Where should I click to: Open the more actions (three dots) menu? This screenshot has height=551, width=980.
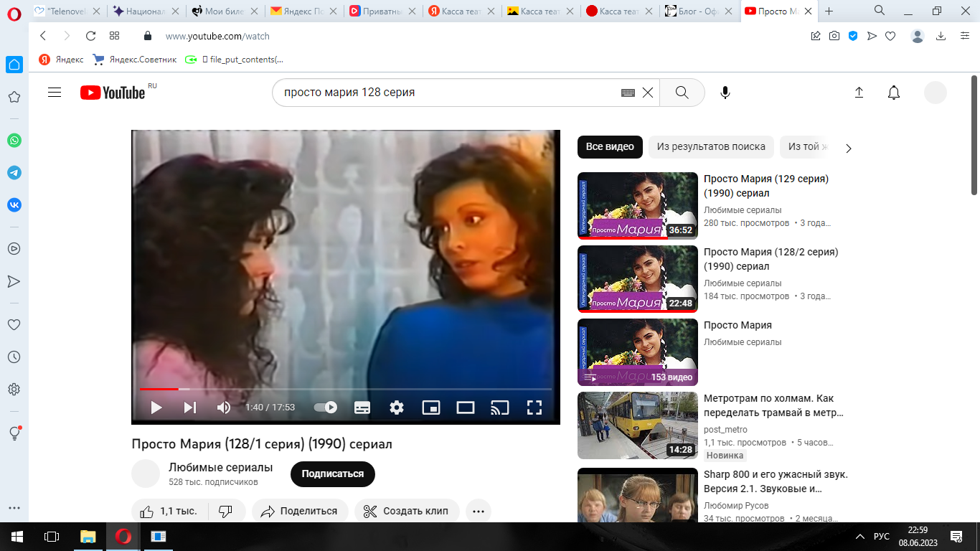point(479,512)
